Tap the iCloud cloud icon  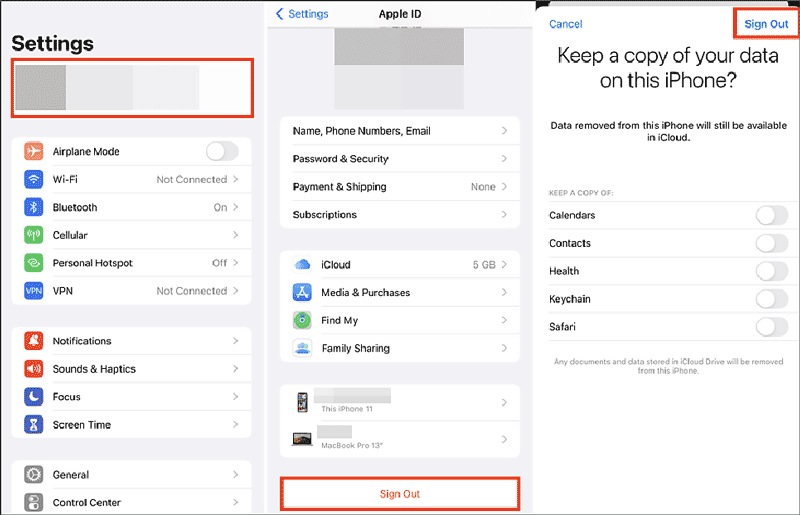(x=302, y=264)
